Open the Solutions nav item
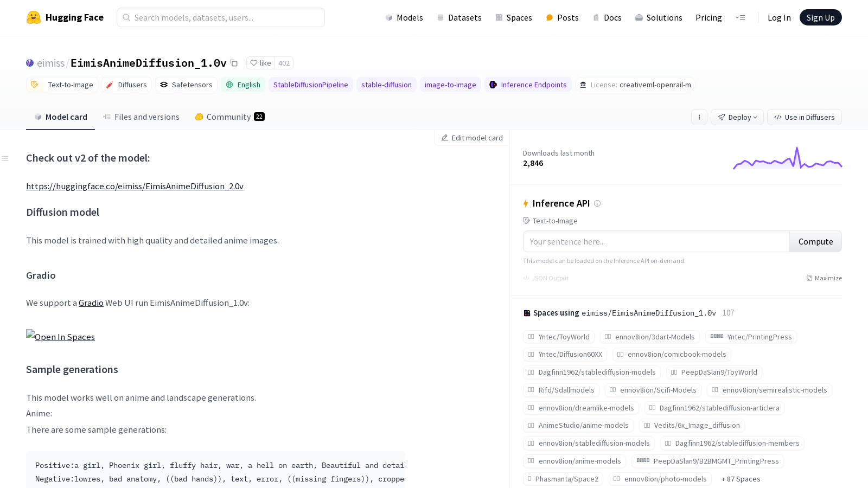 pyautogui.click(x=659, y=17)
